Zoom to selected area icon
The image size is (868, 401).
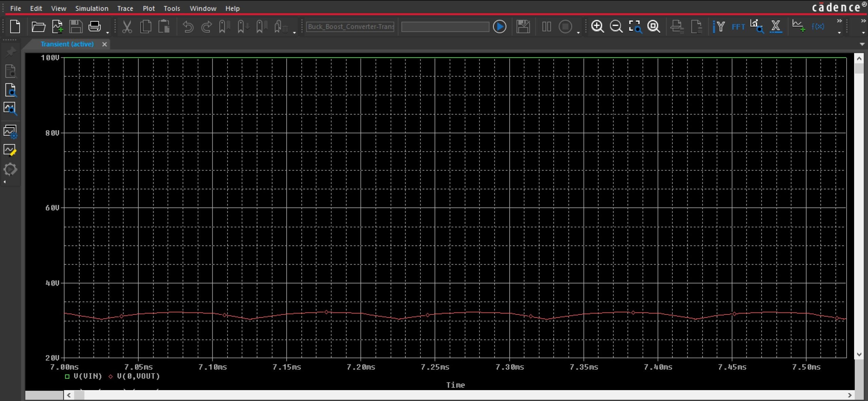pyautogui.click(x=635, y=26)
